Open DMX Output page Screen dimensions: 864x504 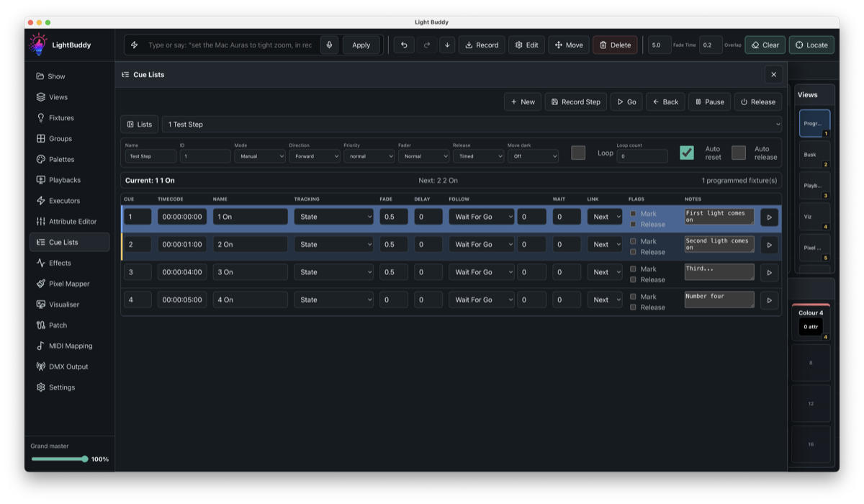click(69, 366)
